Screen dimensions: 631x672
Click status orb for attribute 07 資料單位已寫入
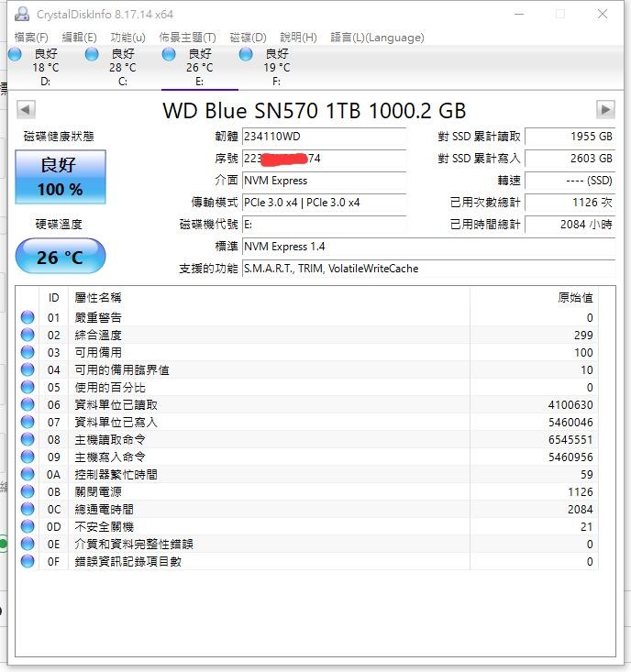tap(28, 422)
